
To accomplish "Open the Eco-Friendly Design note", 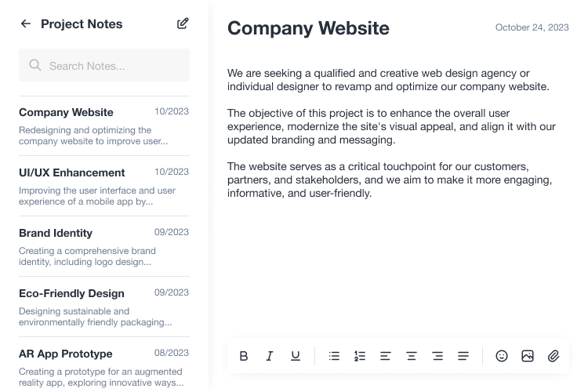I will pos(104,307).
